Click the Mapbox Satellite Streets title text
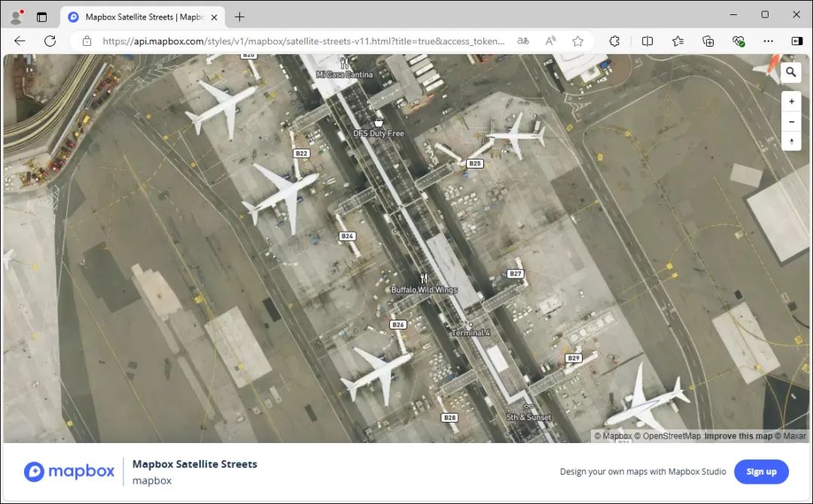813x504 pixels. pyautogui.click(x=194, y=464)
